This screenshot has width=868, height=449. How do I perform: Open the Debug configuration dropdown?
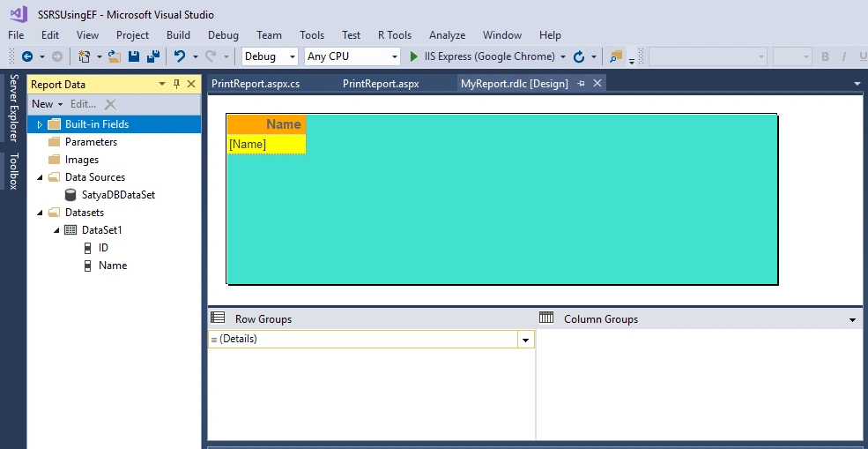pos(270,56)
